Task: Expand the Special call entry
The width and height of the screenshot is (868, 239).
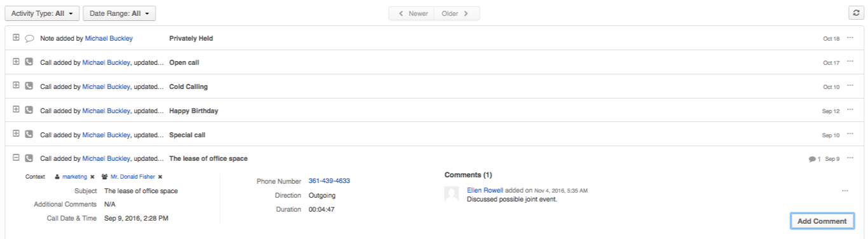Action: pos(16,134)
